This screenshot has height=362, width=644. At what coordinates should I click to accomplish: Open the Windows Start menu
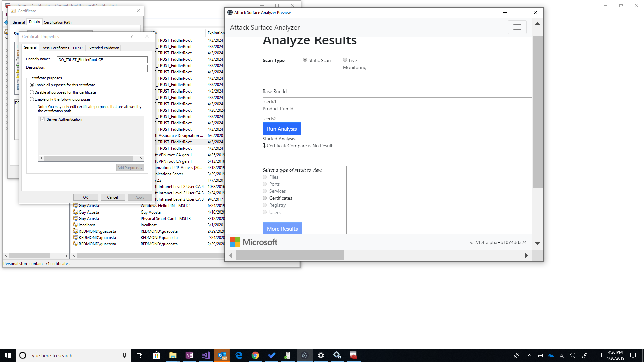point(8,355)
